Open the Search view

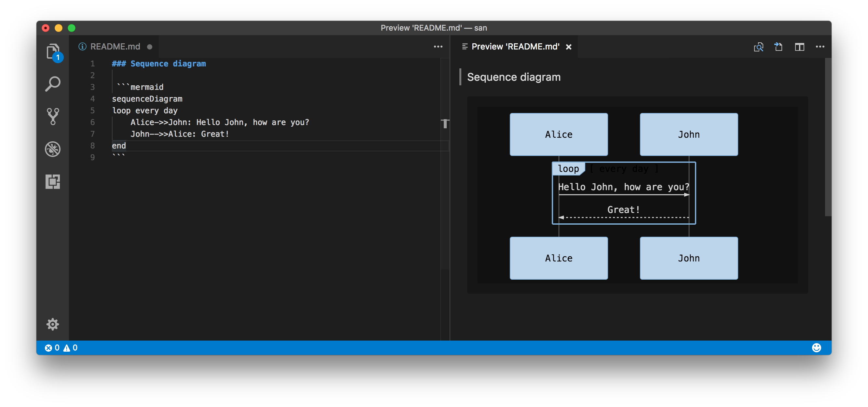click(53, 84)
